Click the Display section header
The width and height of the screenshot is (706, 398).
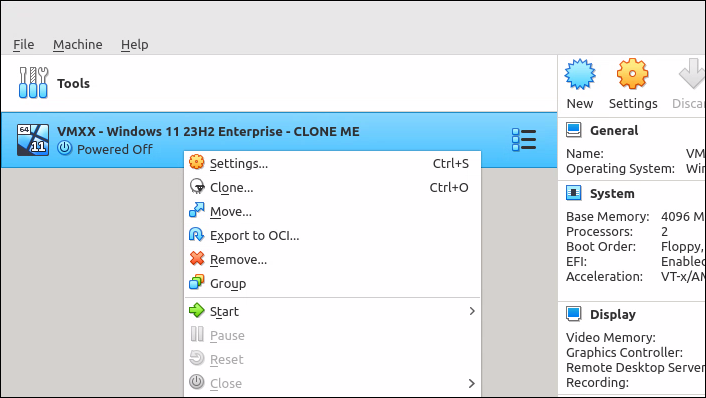(x=613, y=314)
